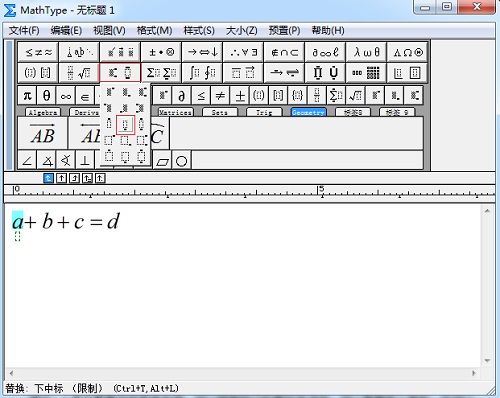The width and height of the screenshot is (500, 398).
Task: Open the 大小(Z) menu
Action: tap(242, 31)
